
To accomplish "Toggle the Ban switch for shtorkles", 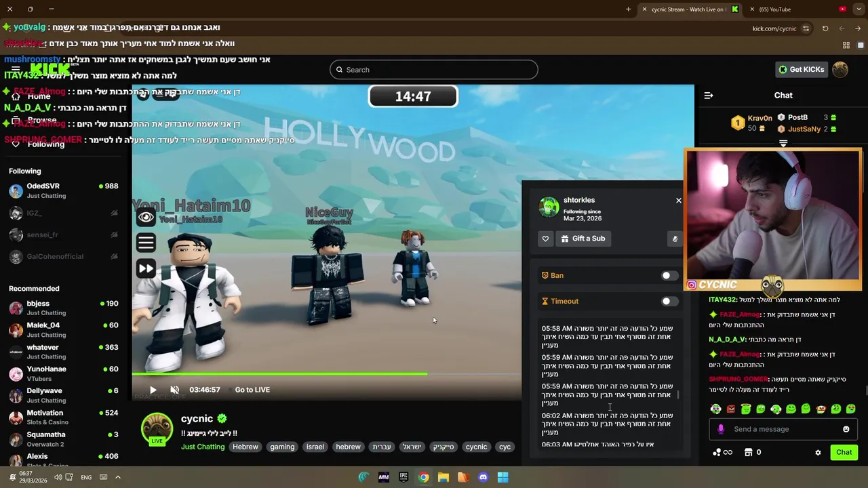I will point(669,276).
